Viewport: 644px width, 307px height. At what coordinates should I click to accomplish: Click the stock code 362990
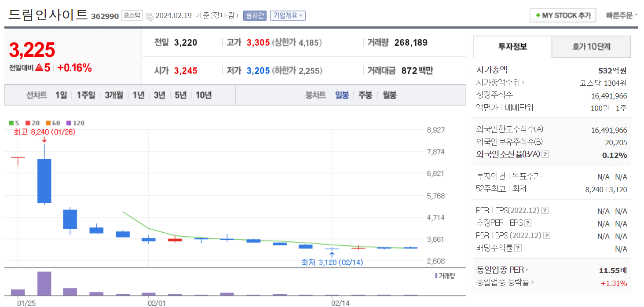point(105,16)
